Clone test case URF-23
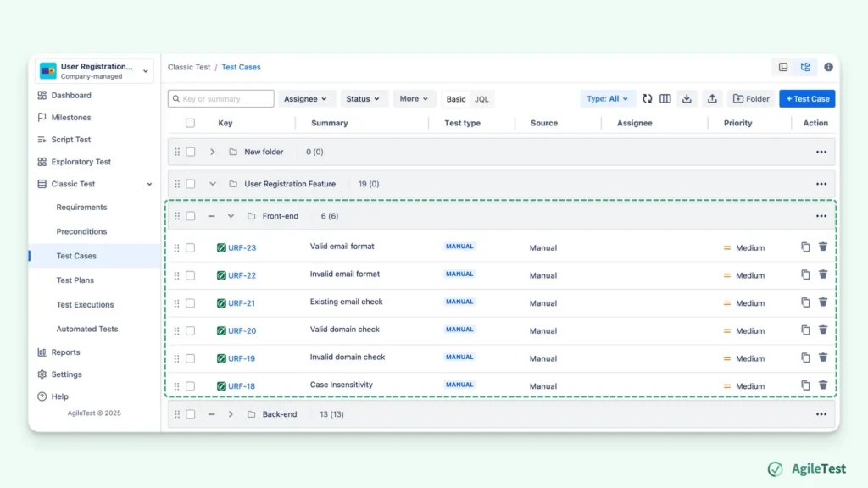This screenshot has width=868, height=488. click(x=805, y=247)
